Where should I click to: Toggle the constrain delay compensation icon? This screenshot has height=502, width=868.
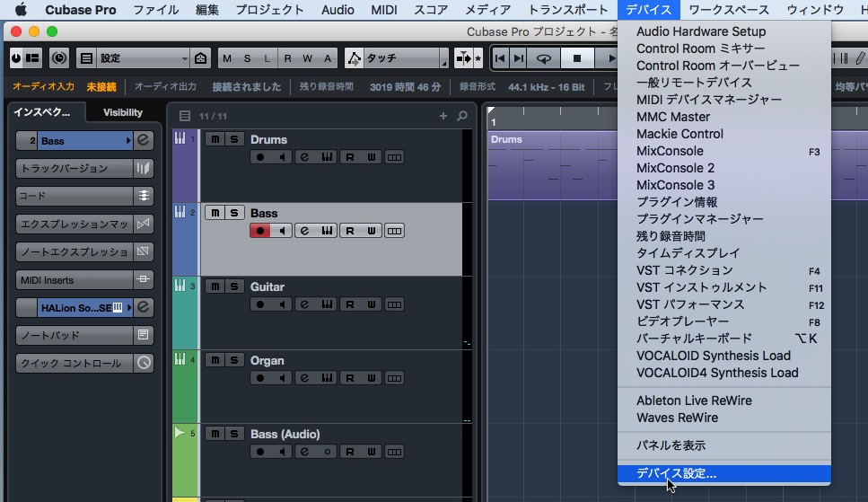[x=59, y=58]
